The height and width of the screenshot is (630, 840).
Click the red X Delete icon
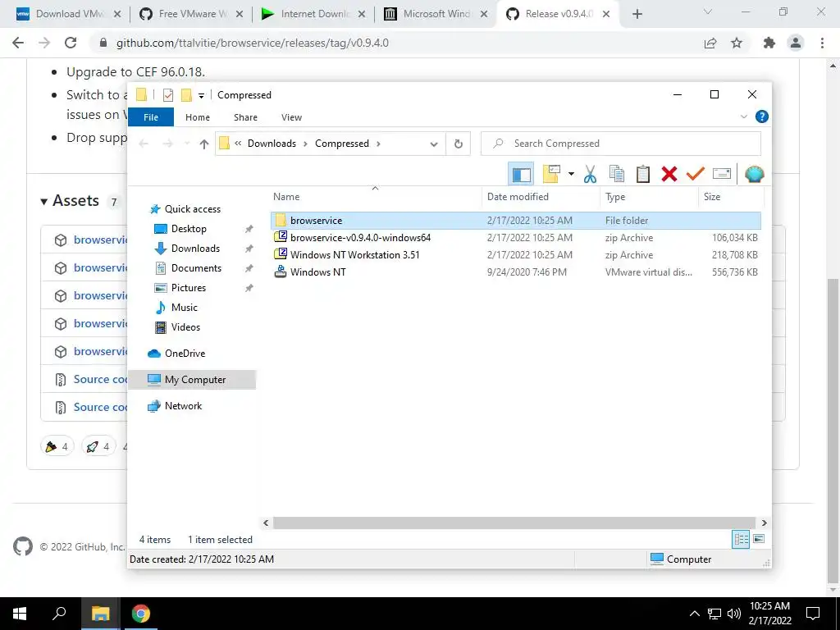(x=669, y=174)
